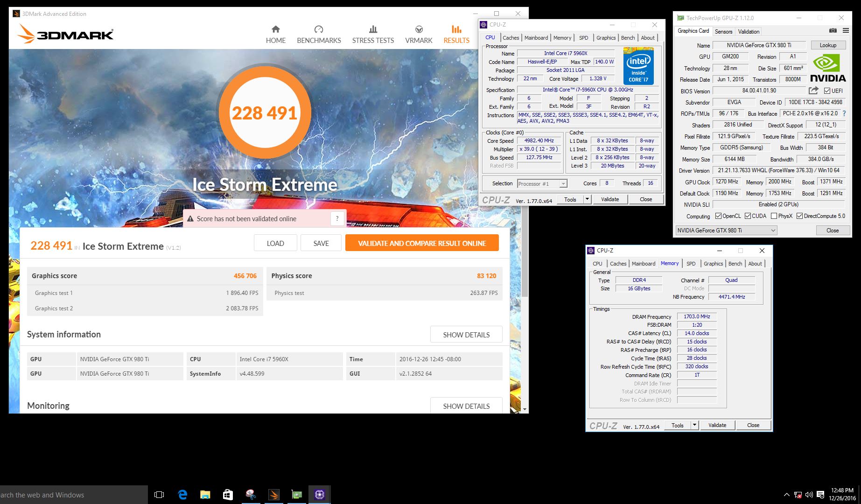This screenshot has width=861, height=504.
Task: Open Task View on the taskbar
Action: [159, 495]
